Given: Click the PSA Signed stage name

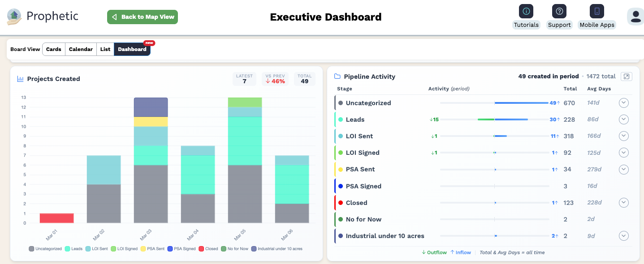Looking at the screenshot, I should pos(363,186).
